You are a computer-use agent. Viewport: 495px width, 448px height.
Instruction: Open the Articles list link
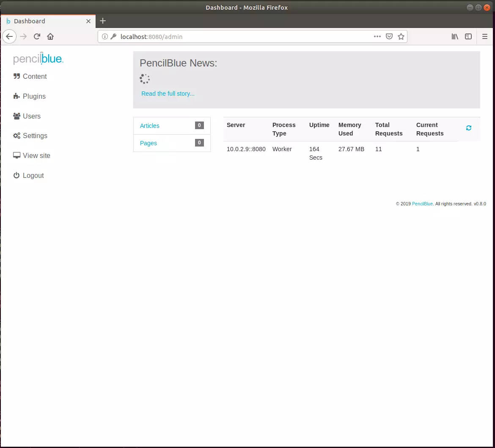click(150, 126)
